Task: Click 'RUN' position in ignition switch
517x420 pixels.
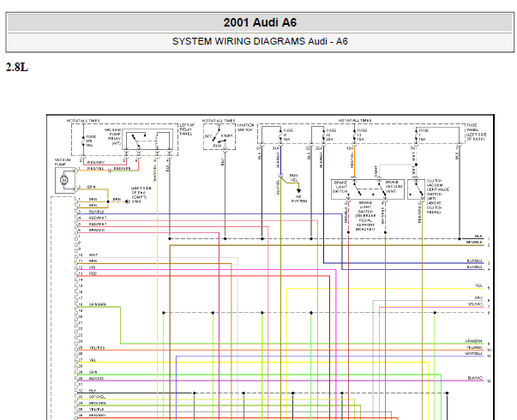Action: tap(217, 146)
